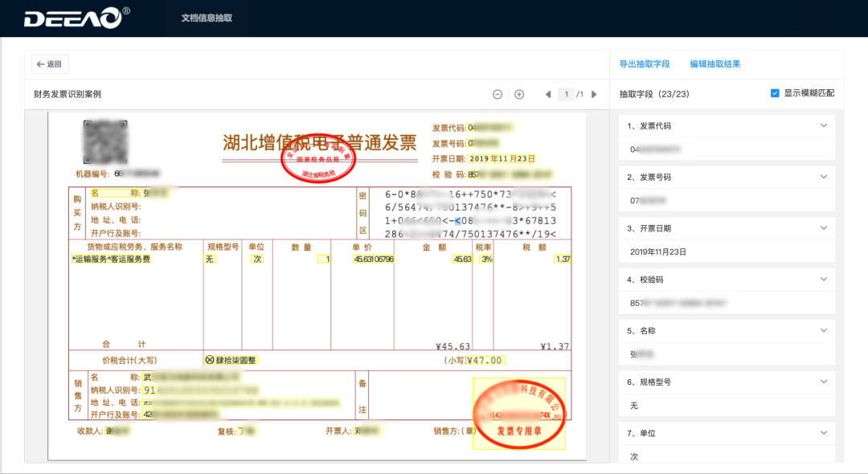The height and width of the screenshot is (474, 868).
Task: Click the QR code on the invoice
Action: pos(105,141)
